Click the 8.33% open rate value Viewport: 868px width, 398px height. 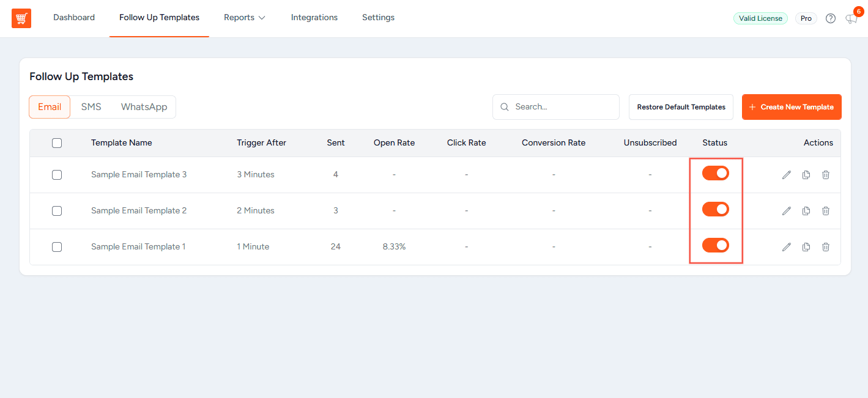point(395,247)
